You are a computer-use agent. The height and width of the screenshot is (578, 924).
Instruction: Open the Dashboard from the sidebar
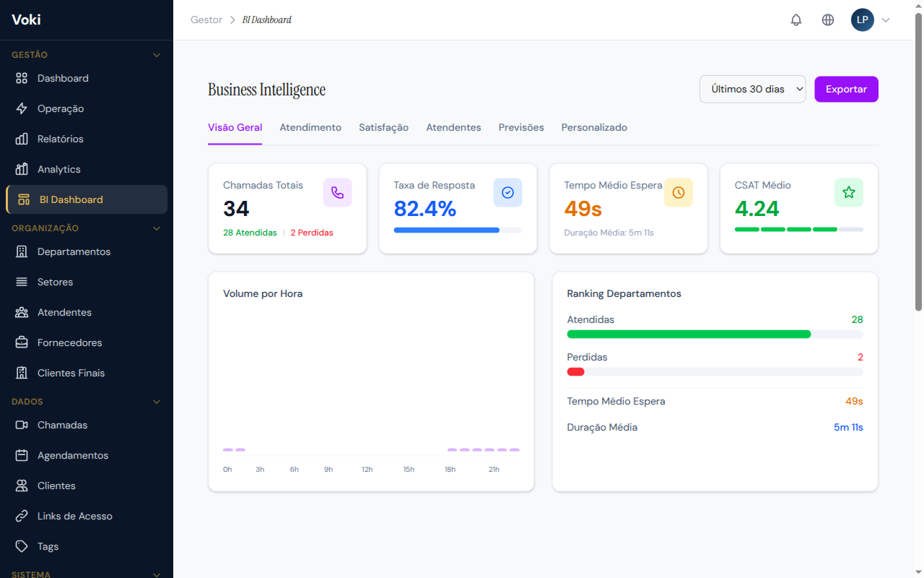pos(63,78)
